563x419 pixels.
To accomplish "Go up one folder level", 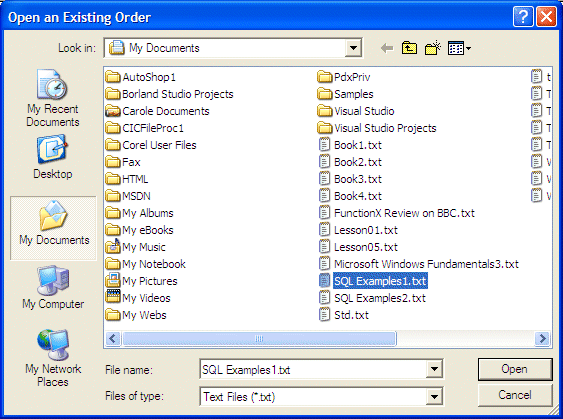I will pos(409,48).
